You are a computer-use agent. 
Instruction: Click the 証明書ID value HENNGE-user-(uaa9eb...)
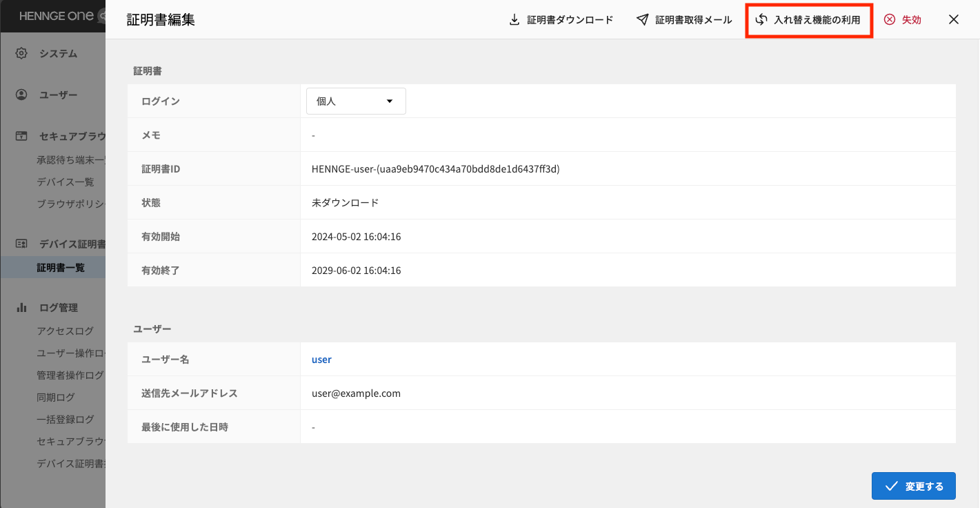(x=435, y=168)
